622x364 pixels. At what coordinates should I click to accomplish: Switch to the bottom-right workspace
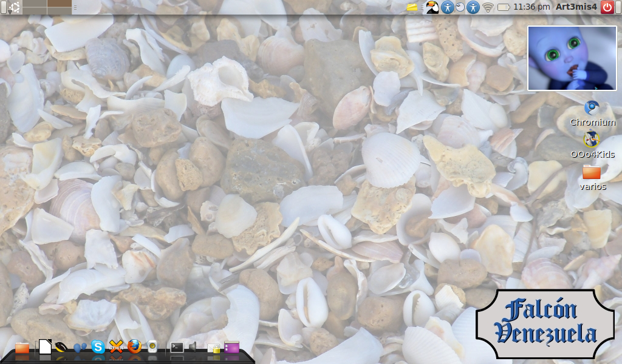click(59, 10)
